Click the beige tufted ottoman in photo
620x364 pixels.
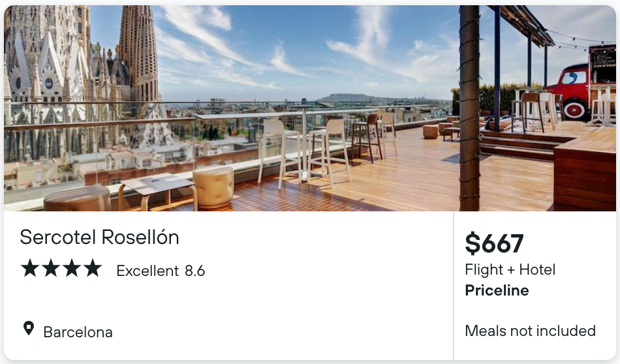point(213,187)
